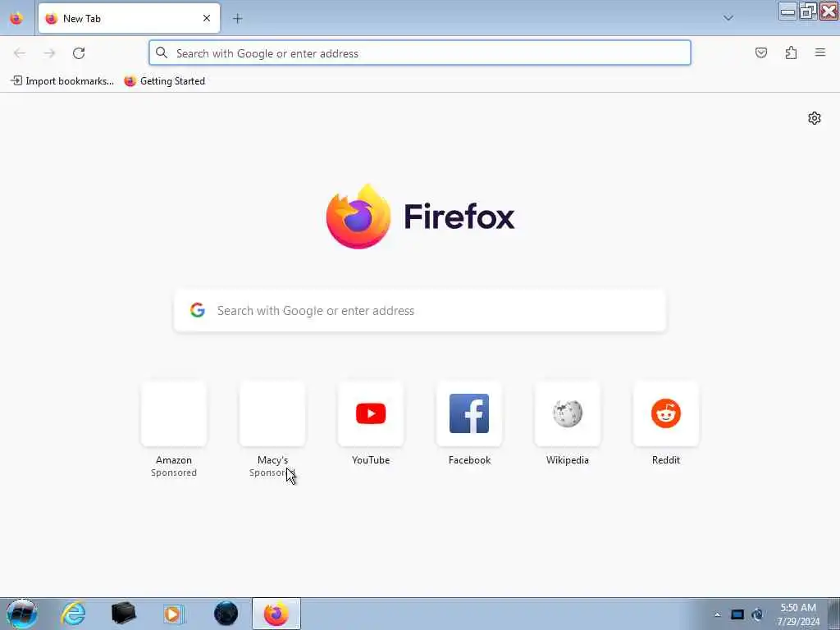Expand the list all tabs chevron
The width and height of the screenshot is (840, 630).
point(728,18)
